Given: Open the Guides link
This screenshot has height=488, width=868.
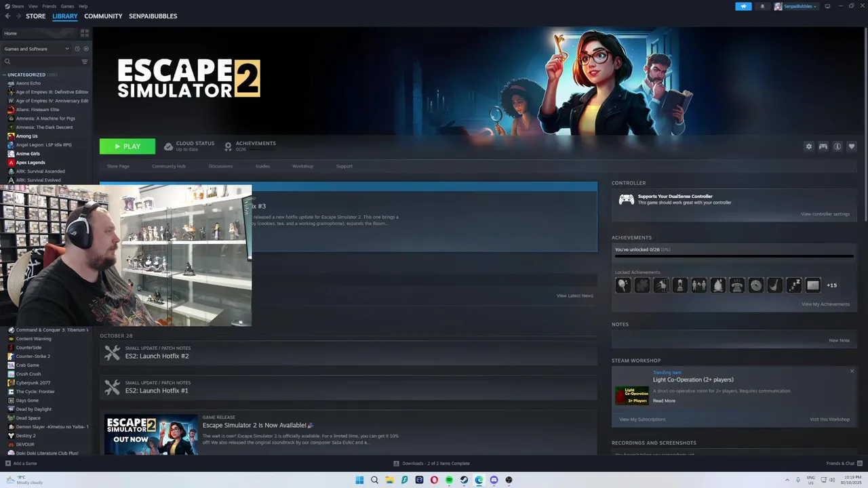Looking at the screenshot, I should pos(262,166).
